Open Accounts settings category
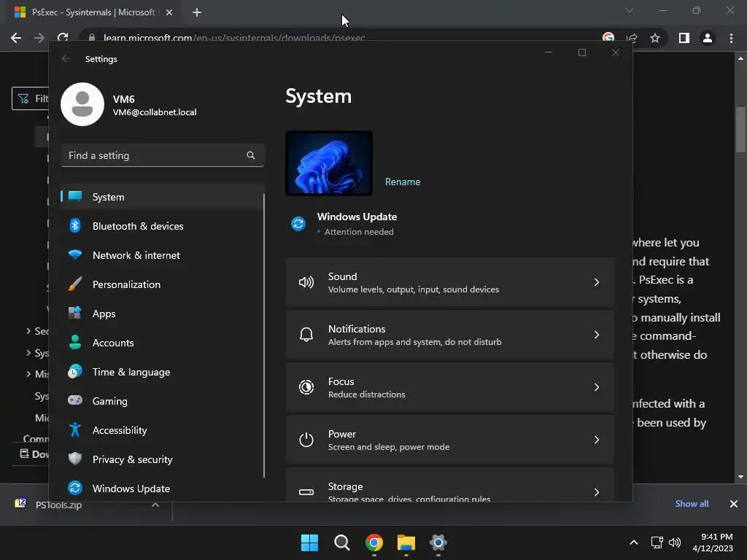The width and height of the screenshot is (747, 560). [x=162, y=343]
